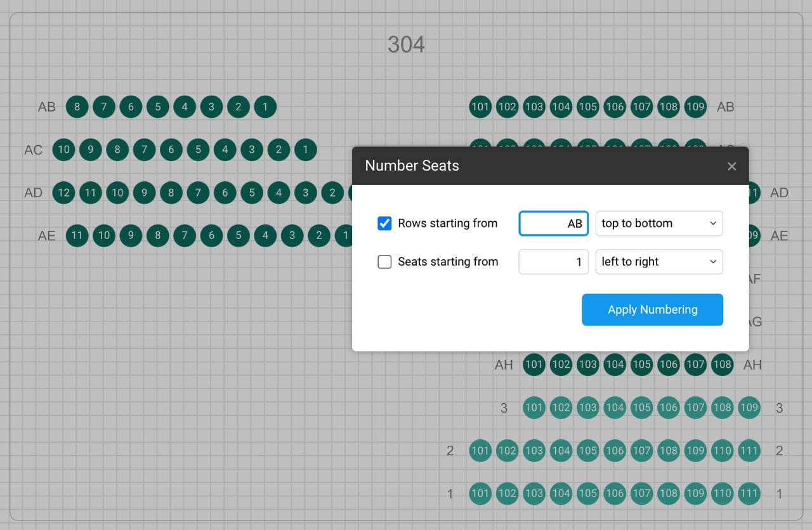Select seat 8 in left row AB
812x530 pixels.
(77, 107)
